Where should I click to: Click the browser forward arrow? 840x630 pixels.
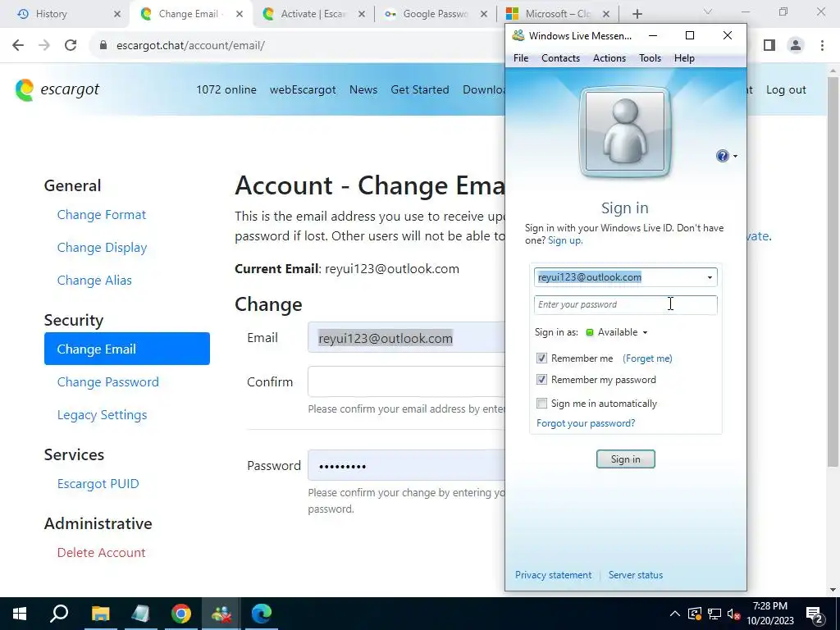[44, 46]
